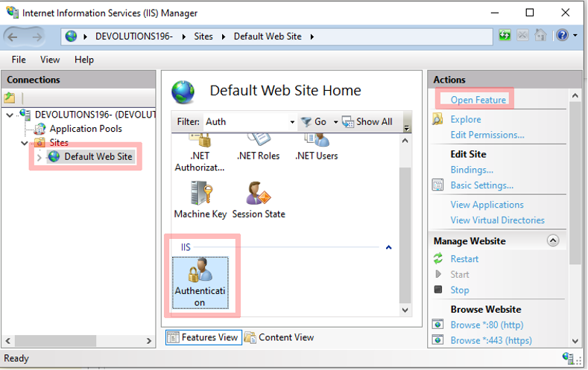This screenshot has width=588, height=370.
Task: Click the Create Connection icon in Connections
Action: click(x=10, y=98)
